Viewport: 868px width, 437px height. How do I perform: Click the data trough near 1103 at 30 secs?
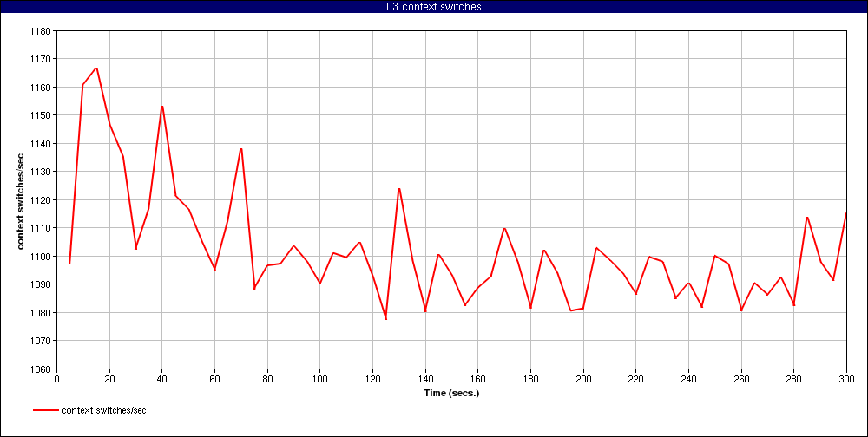click(135, 248)
